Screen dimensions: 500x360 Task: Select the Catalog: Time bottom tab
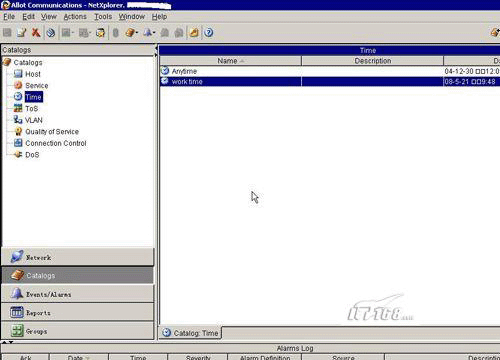tap(190, 333)
